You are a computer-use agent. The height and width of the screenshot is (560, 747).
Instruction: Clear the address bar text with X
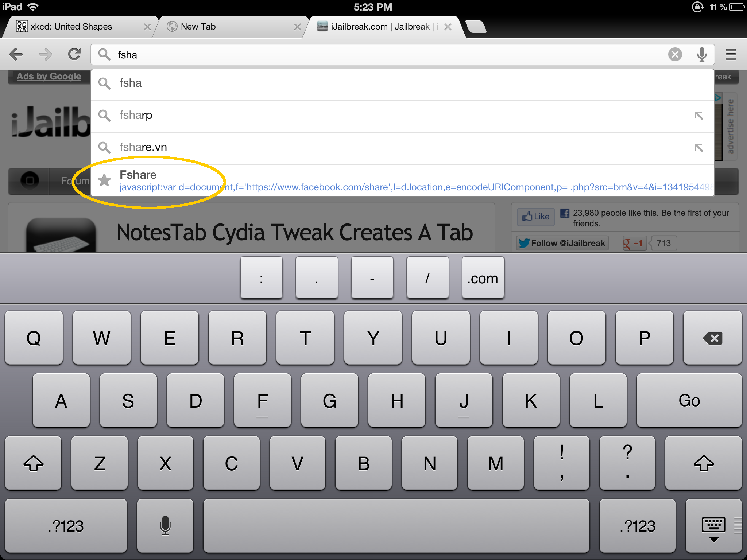pos(675,55)
